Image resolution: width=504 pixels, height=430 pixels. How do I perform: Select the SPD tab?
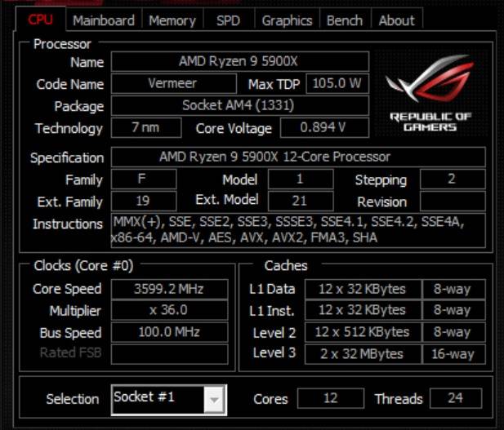coord(228,20)
